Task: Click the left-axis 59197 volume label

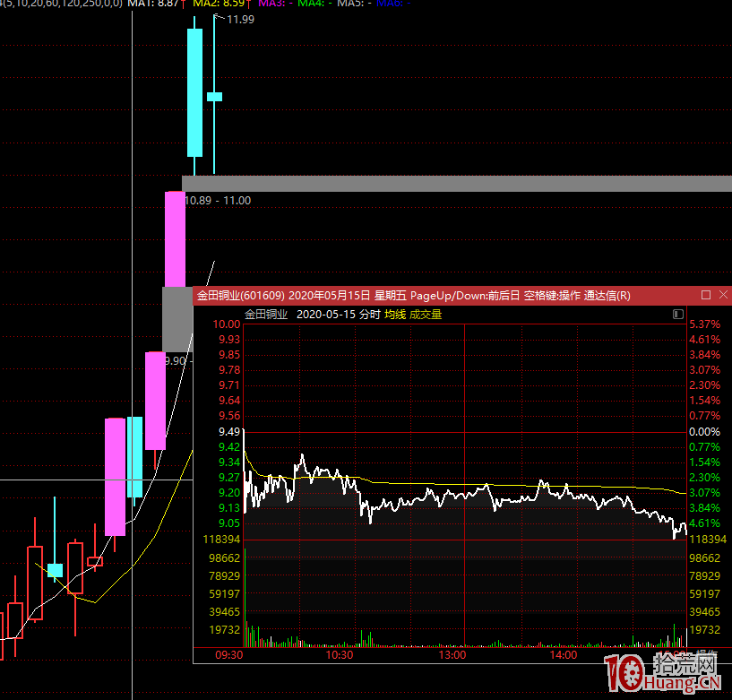Action: pyautogui.click(x=224, y=593)
